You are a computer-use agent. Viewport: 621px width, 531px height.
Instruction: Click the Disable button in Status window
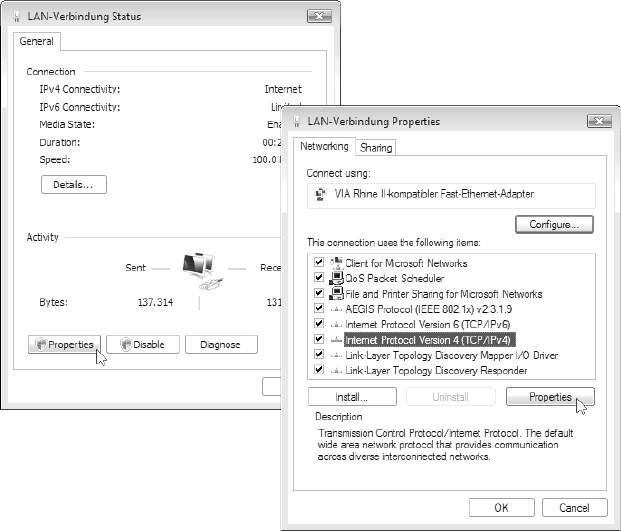click(x=143, y=344)
